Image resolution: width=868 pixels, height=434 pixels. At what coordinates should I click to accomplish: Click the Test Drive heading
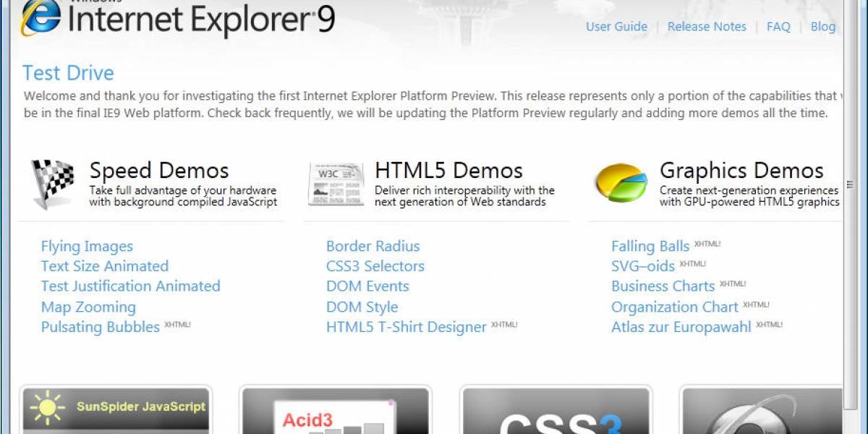click(x=68, y=73)
